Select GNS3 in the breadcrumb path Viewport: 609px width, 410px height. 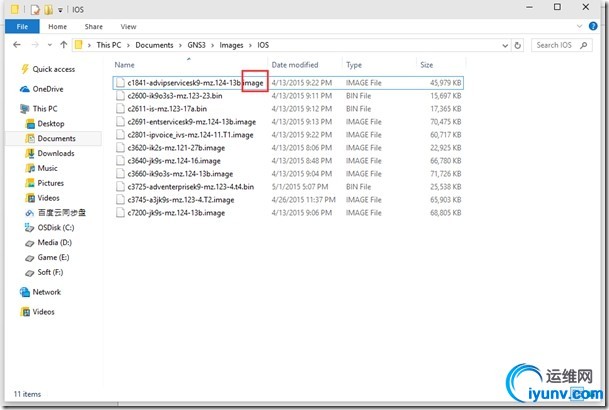click(x=197, y=45)
